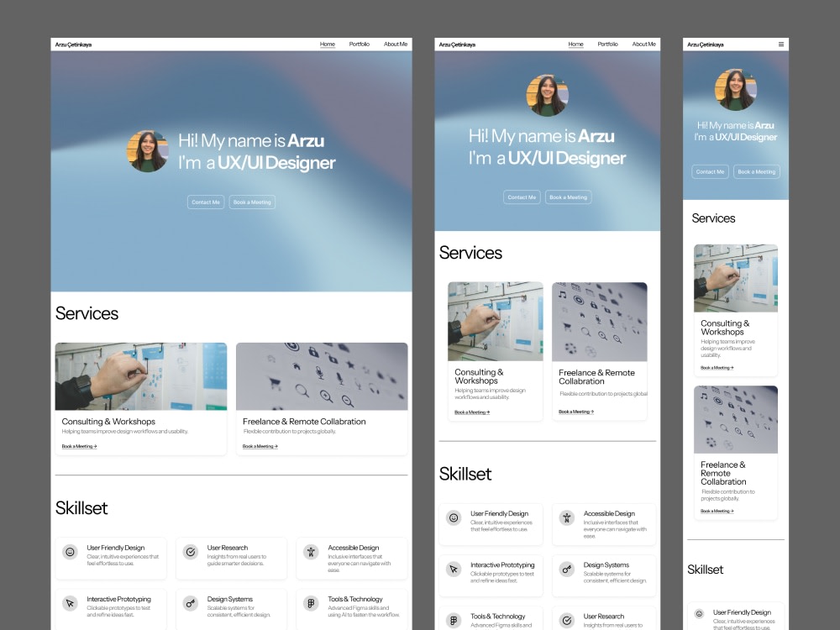
Task: Click User Research checkmark icon in tablet mockup
Action: [567, 621]
